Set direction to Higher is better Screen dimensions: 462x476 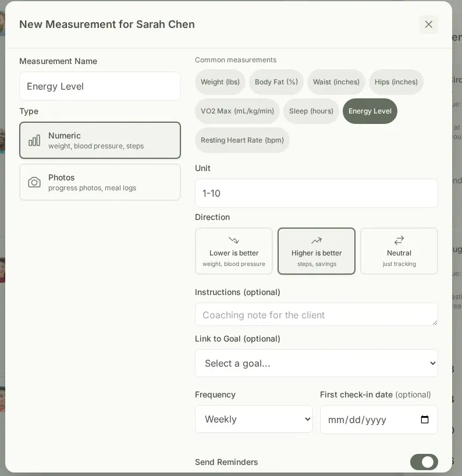point(317,251)
